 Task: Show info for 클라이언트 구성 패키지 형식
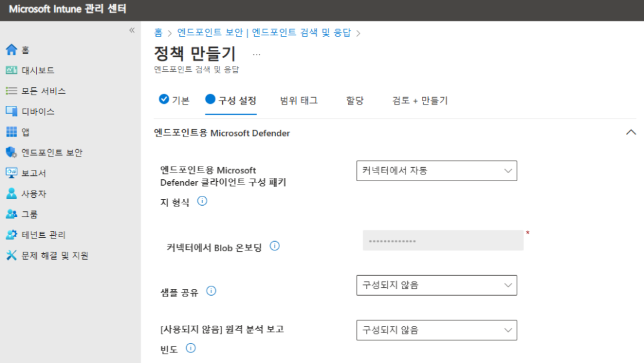click(202, 201)
